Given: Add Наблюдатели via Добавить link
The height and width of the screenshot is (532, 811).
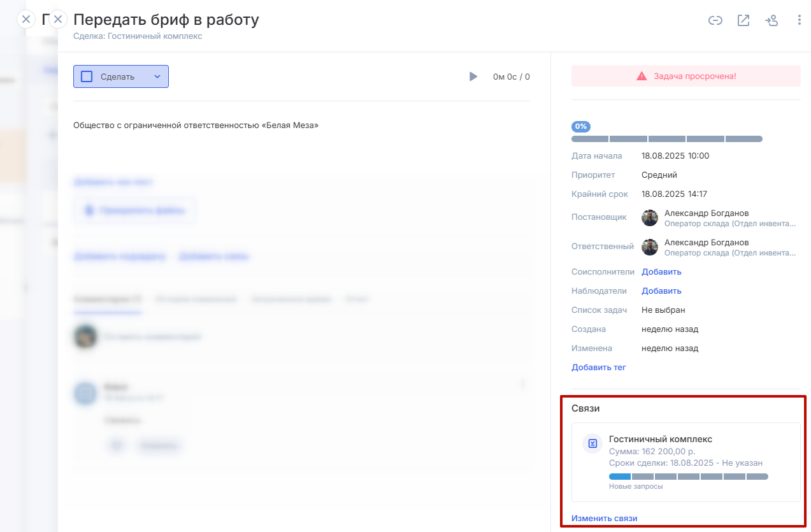Looking at the screenshot, I should pos(661,291).
